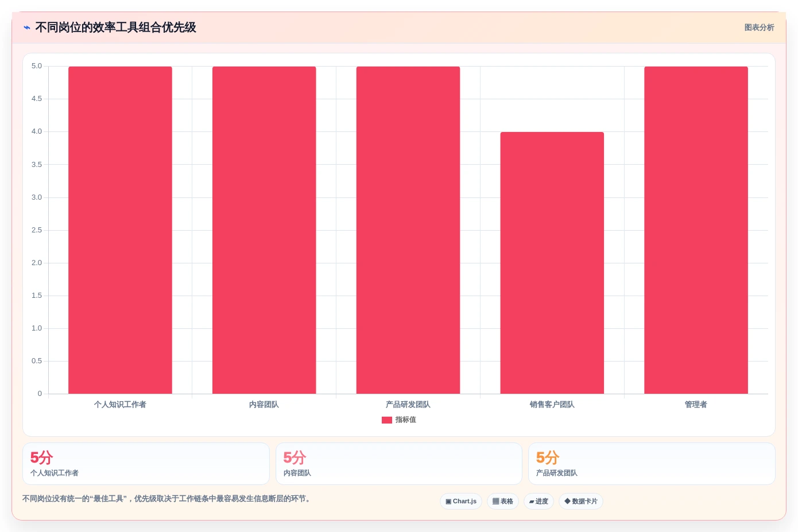
Task: Open the 内容团队 5分 data card
Action: [x=399, y=464]
